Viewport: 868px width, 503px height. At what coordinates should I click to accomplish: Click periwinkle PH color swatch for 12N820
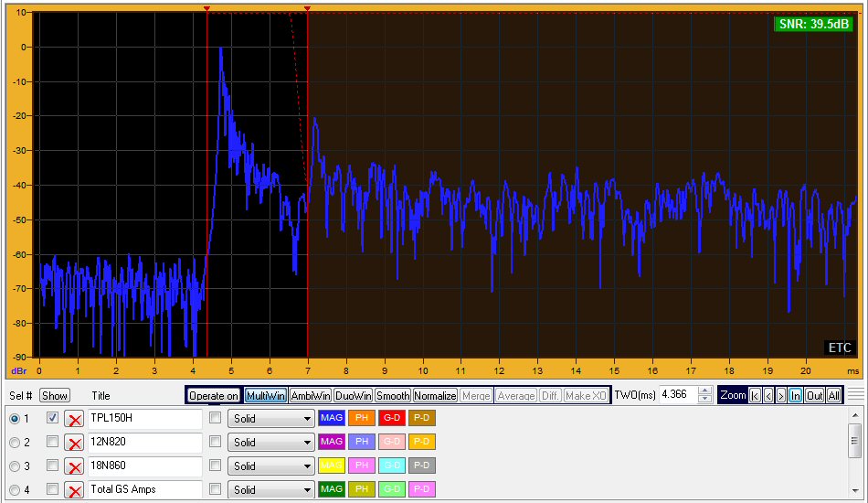tap(362, 442)
